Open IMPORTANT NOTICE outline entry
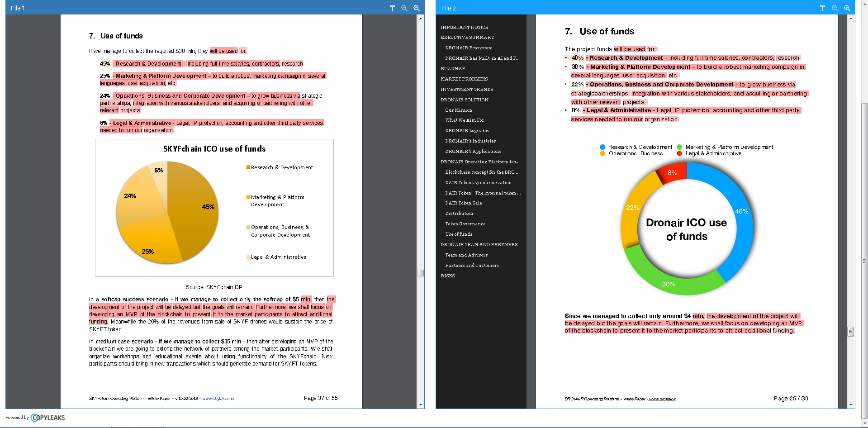The width and height of the screenshot is (868, 428). coord(465,27)
